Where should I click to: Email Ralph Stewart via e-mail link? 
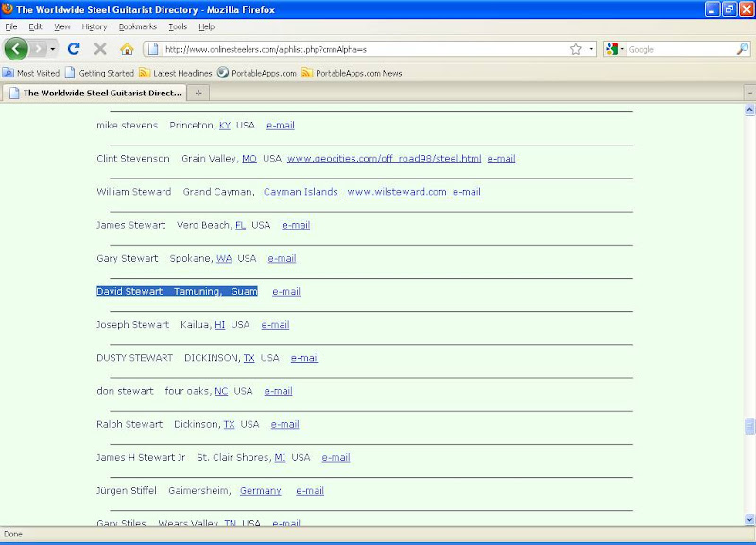point(285,424)
